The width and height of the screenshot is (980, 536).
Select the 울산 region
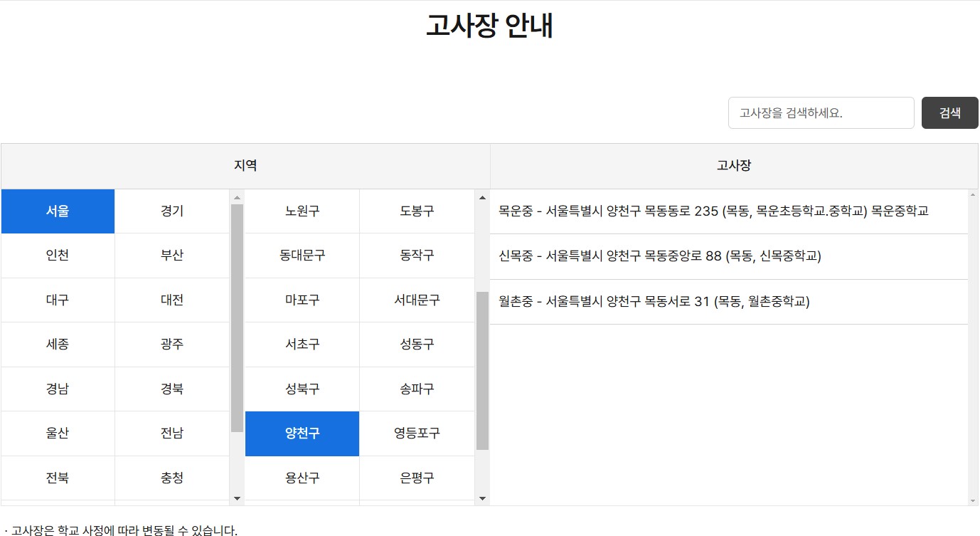58,433
